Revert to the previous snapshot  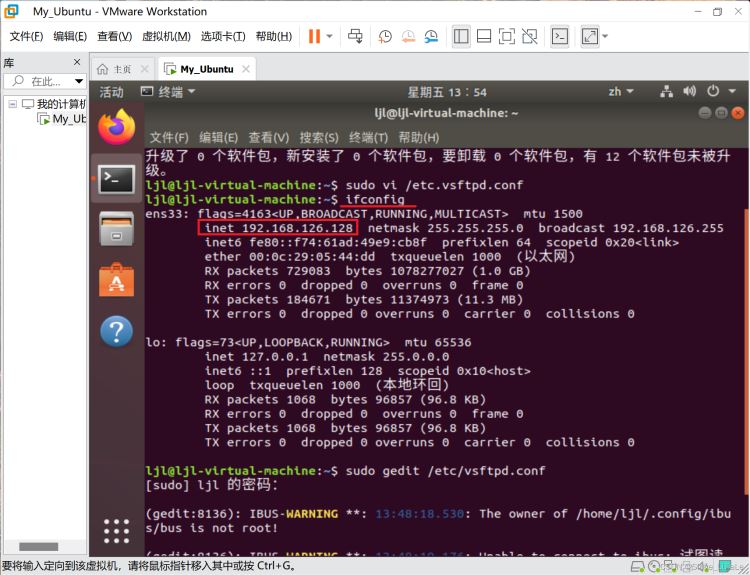point(408,36)
